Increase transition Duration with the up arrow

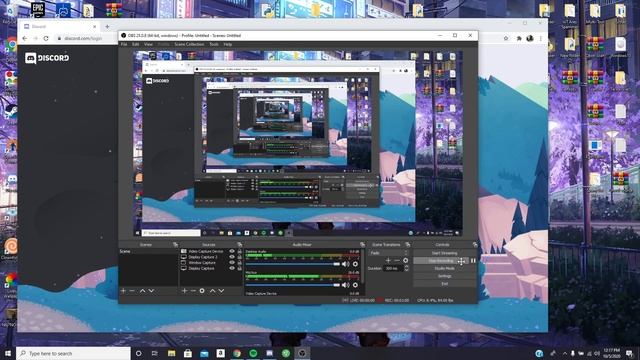(406, 267)
